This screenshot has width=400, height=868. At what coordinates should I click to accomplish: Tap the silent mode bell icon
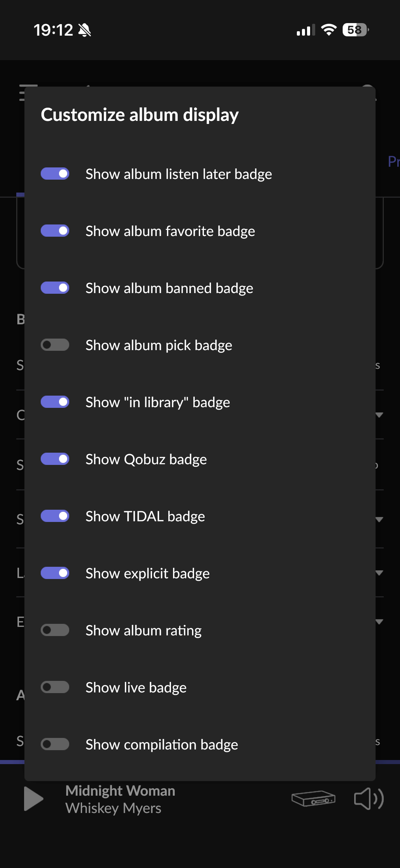click(x=84, y=30)
